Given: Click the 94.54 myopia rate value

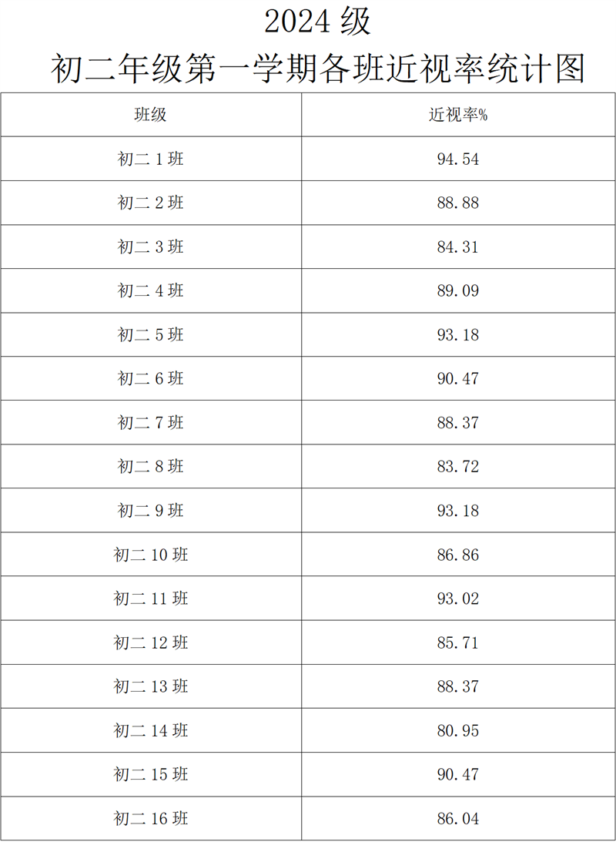Looking at the screenshot, I should pos(458,159).
